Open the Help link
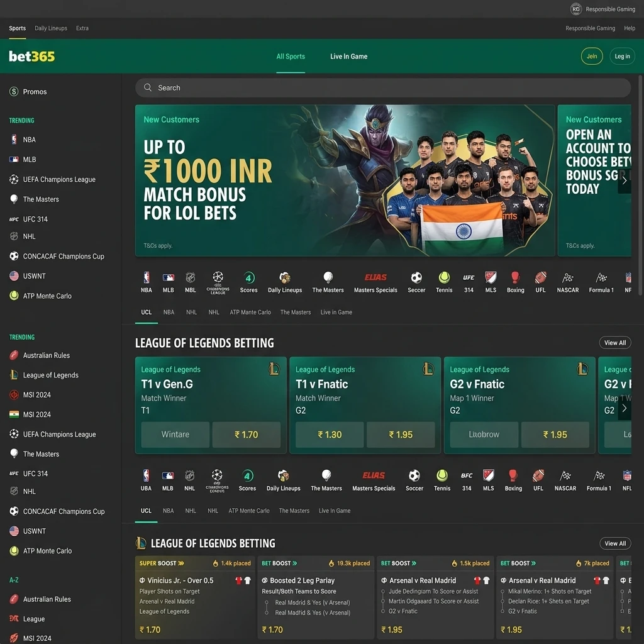Viewport: 644px width, 644px height. tap(629, 28)
